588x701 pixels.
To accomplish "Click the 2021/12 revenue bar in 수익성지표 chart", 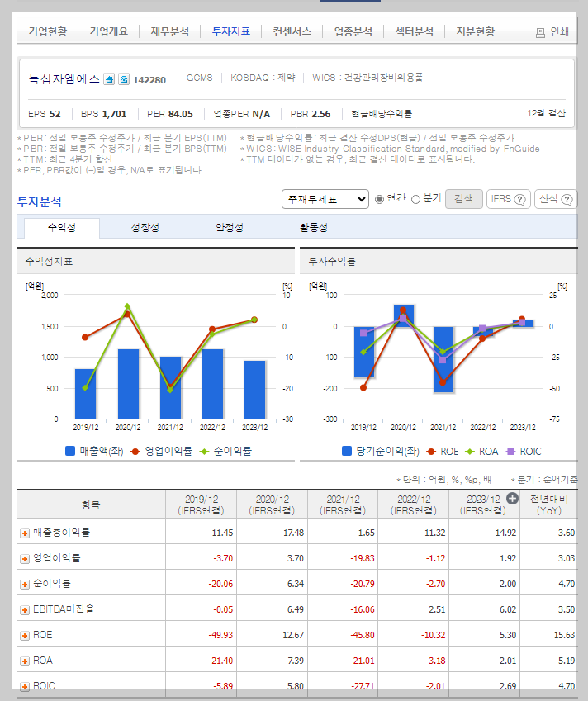I will (x=170, y=387).
